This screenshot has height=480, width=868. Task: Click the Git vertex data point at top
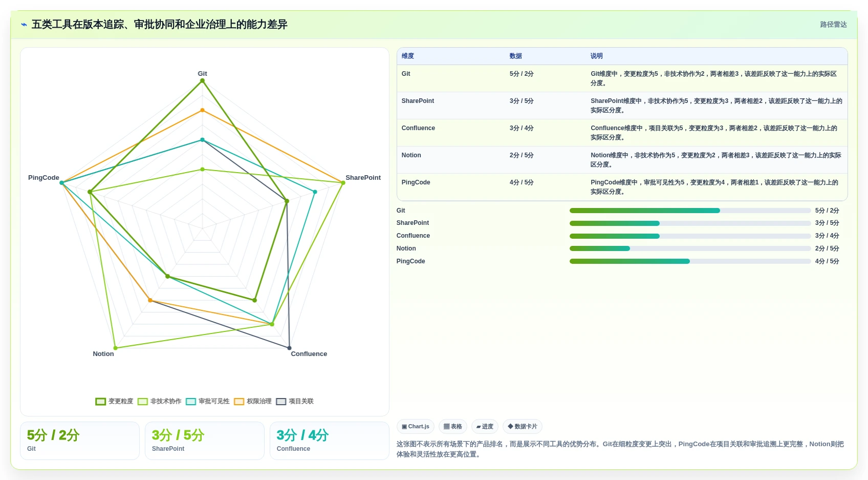[202, 81]
